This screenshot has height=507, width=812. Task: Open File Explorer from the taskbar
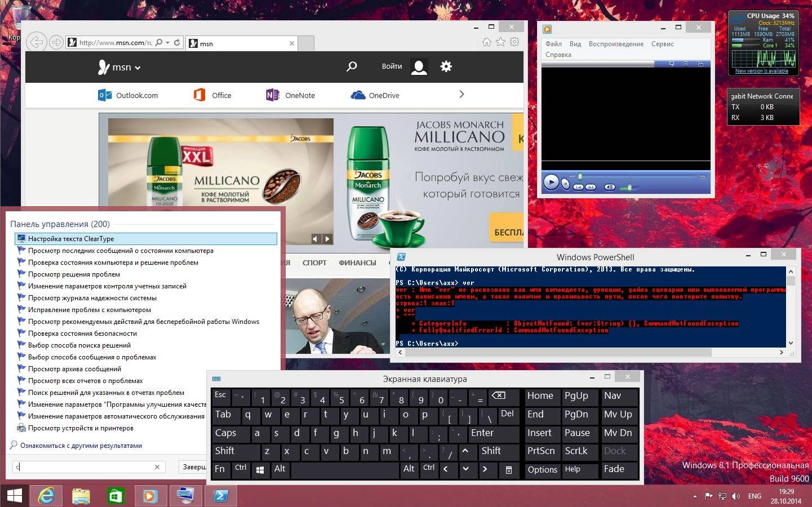tap(81, 496)
